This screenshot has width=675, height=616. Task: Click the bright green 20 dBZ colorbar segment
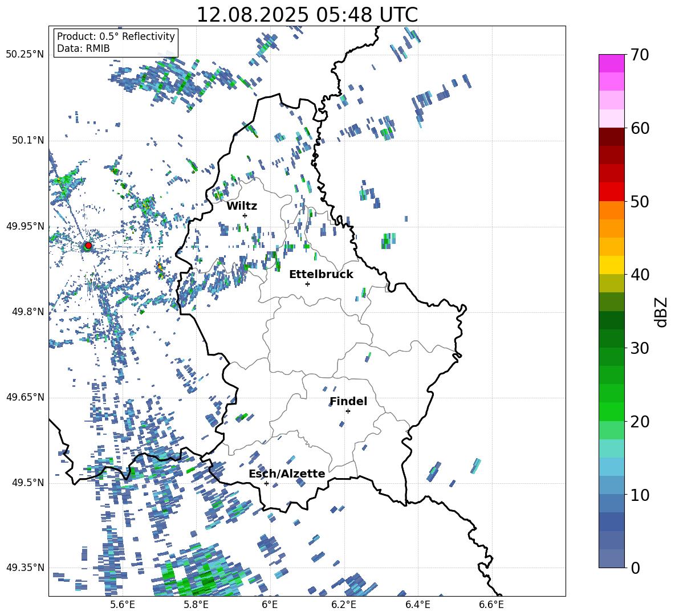[x=611, y=411]
